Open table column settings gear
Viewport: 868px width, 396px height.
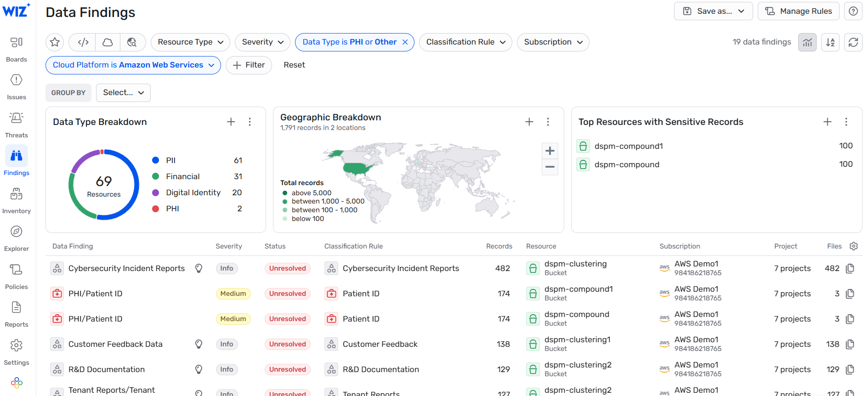853,246
